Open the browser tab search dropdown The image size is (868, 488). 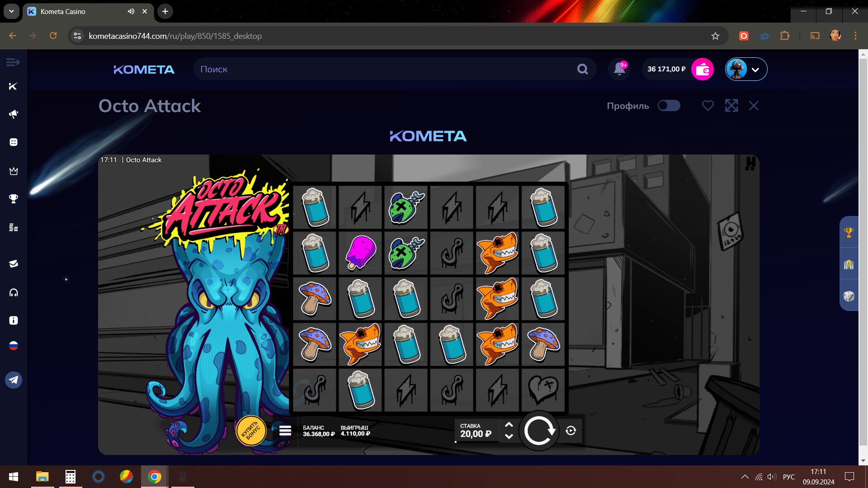(x=11, y=11)
